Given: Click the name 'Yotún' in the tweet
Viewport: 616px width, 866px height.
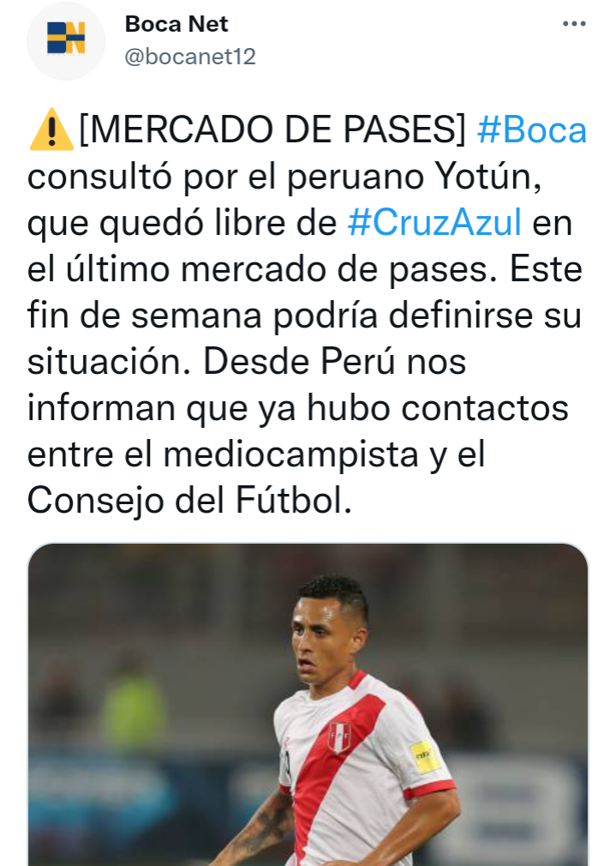Looking at the screenshot, I should (x=488, y=177).
